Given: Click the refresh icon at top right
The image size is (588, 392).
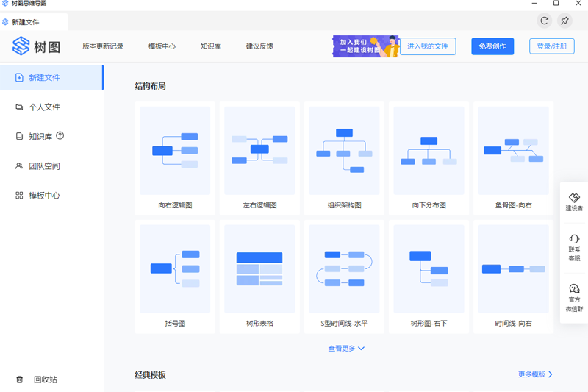Looking at the screenshot, I should [544, 21].
